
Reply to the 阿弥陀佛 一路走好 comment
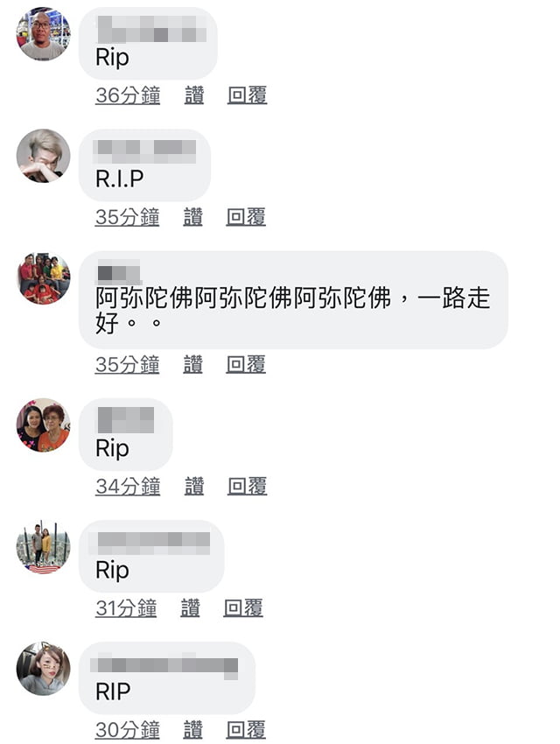coord(246,364)
